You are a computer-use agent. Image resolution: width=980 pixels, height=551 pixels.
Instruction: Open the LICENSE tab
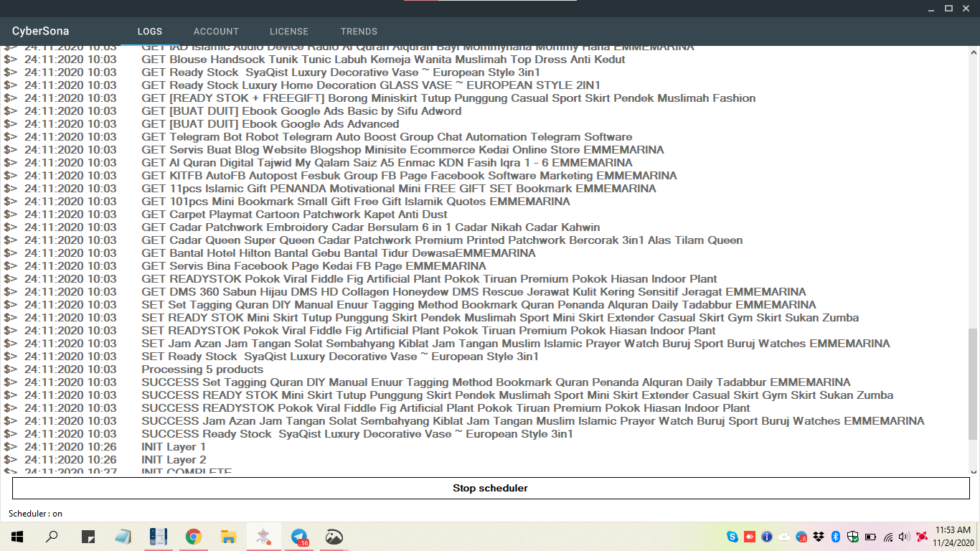tap(289, 32)
